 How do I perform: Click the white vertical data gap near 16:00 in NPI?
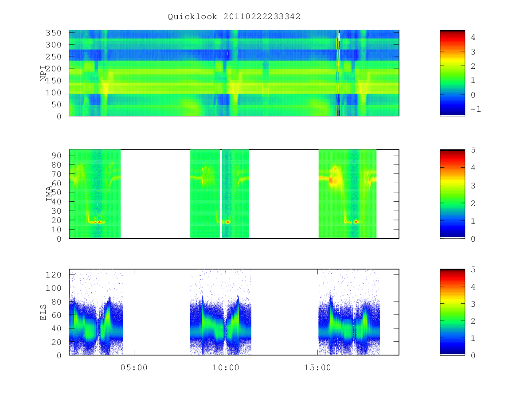pyautogui.click(x=339, y=36)
